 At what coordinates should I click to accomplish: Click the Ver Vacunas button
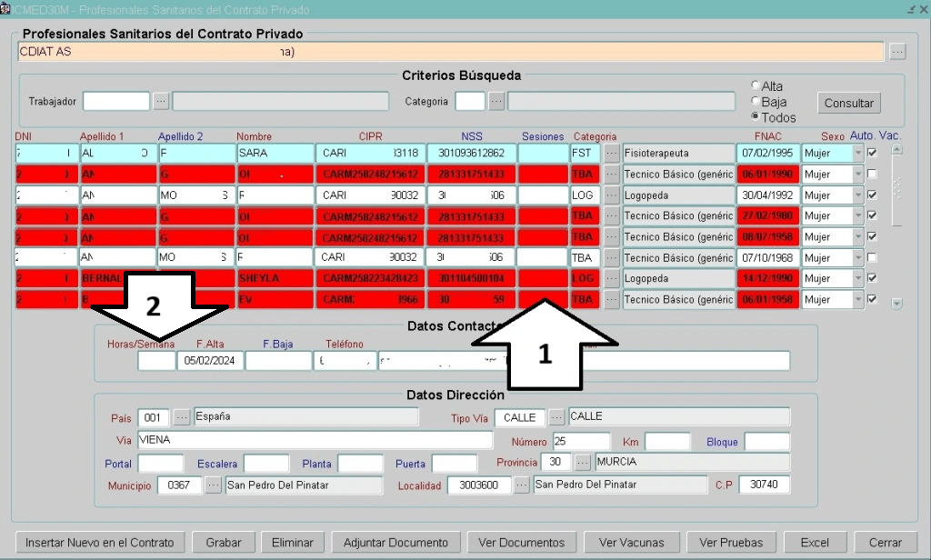coord(632,543)
